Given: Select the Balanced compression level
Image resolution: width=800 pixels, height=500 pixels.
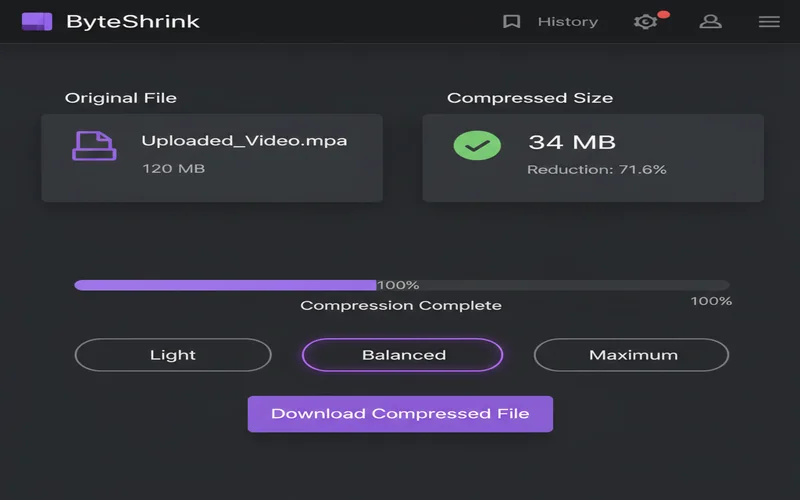Looking at the screenshot, I should coord(403,355).
